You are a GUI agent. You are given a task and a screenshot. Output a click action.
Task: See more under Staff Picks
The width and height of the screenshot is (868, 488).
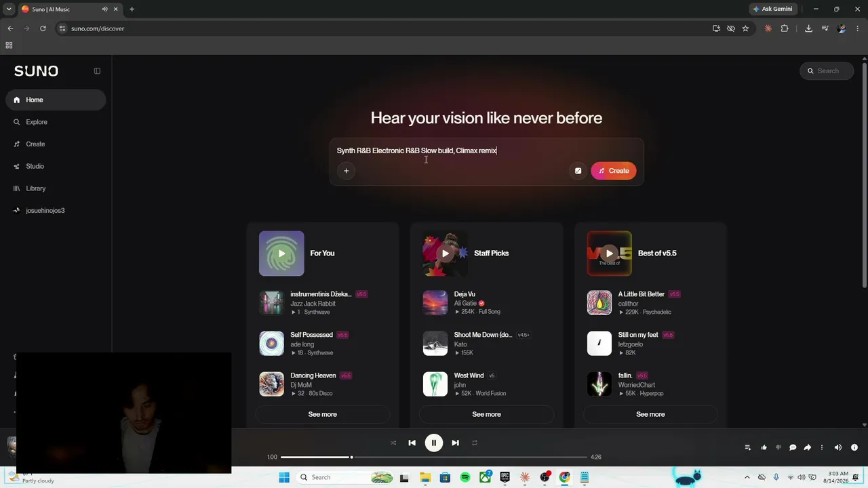pos(486,414)
